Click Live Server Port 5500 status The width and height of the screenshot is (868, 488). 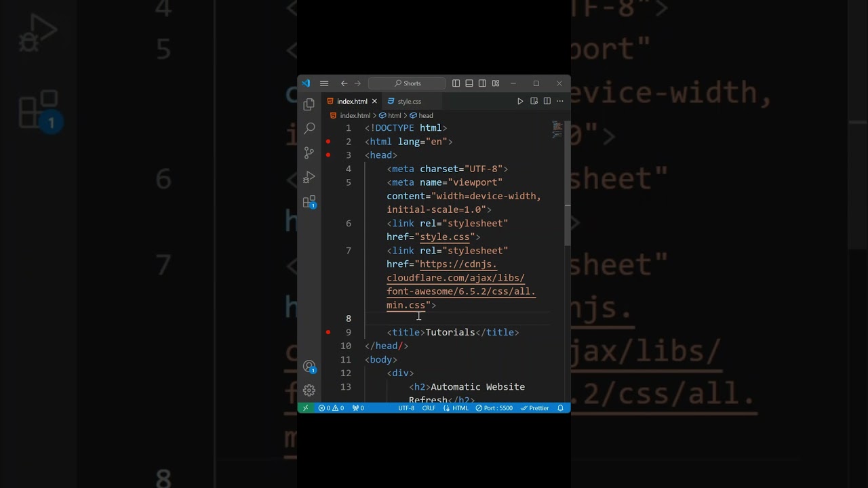click(494, 408)
